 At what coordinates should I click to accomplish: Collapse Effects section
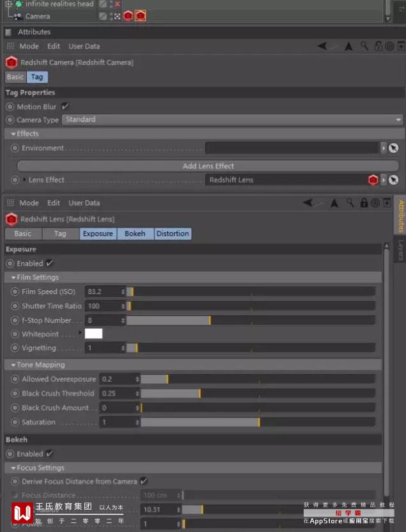point(13,134)
